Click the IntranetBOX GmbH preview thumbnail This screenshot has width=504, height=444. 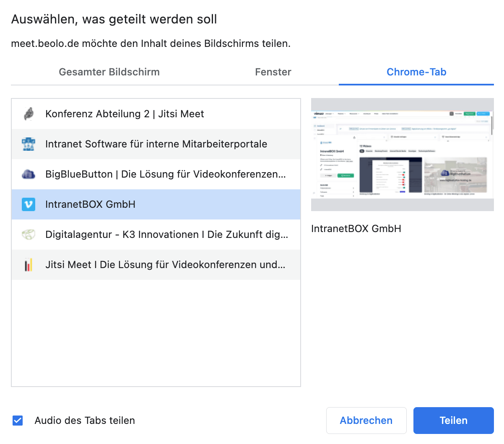403,155
